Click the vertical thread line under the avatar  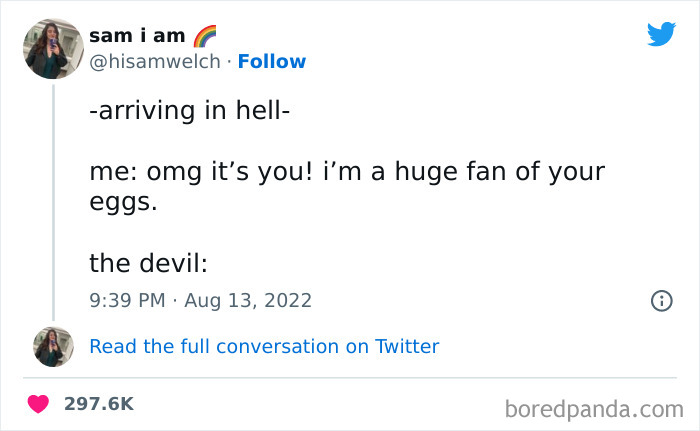[x=53, y=200]
